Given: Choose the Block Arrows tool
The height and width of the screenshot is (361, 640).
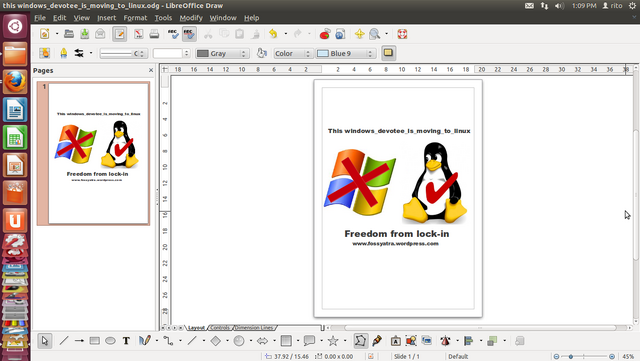Looking at the screenshot, I should coord(262,341).
